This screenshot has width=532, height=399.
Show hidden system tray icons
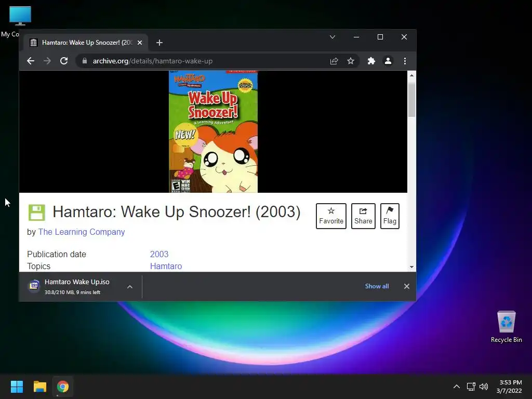click(457, 387)
